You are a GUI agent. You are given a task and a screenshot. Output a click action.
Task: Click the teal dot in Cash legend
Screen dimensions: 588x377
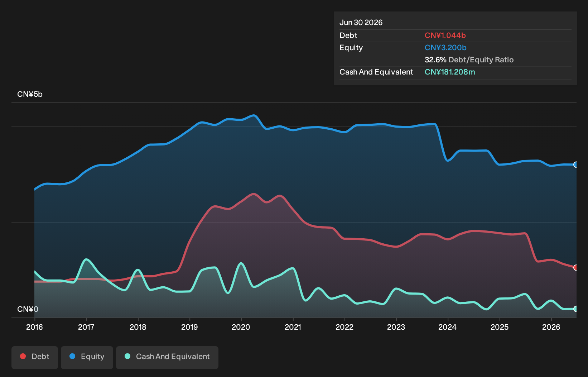(x=127, y=356)
